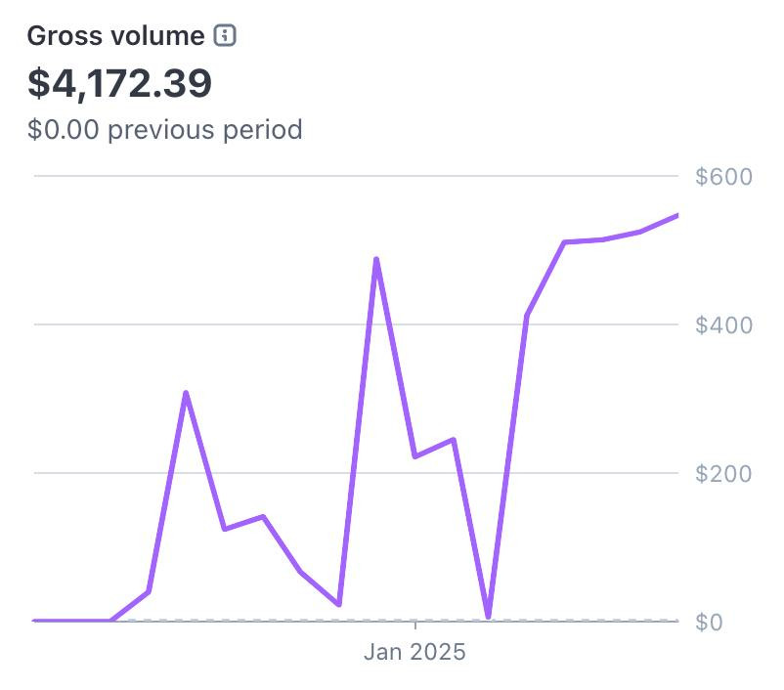
Task: Click the $0.00 previous period text
Action: point(164,129)
